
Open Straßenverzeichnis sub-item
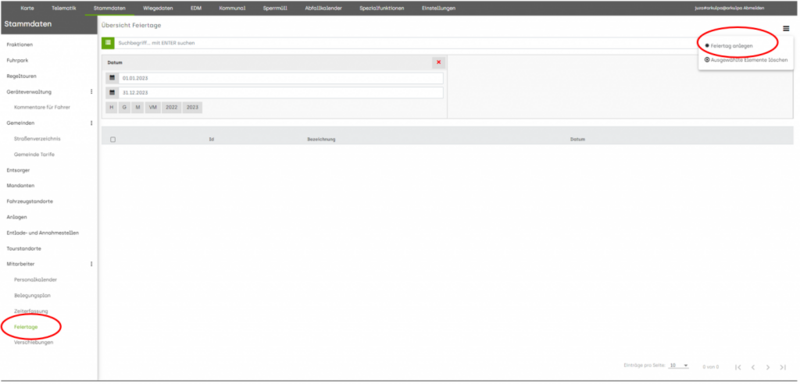point(37,139)
